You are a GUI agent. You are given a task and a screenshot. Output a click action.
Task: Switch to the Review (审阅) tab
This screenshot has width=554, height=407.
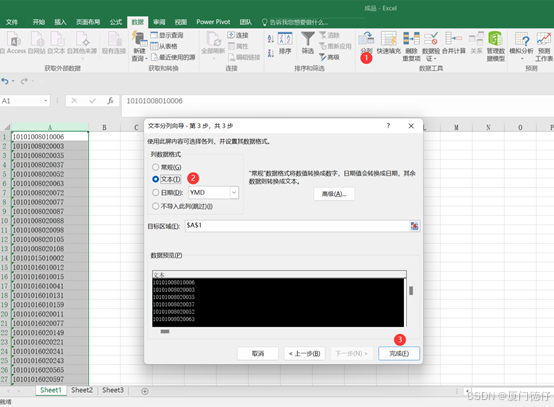pos(159,22)
